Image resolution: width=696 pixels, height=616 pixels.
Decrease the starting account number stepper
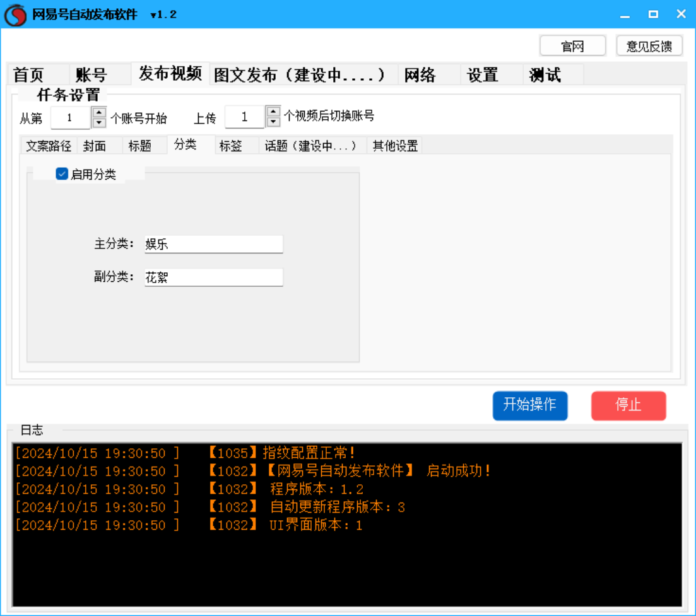click(x=99, y=122)
